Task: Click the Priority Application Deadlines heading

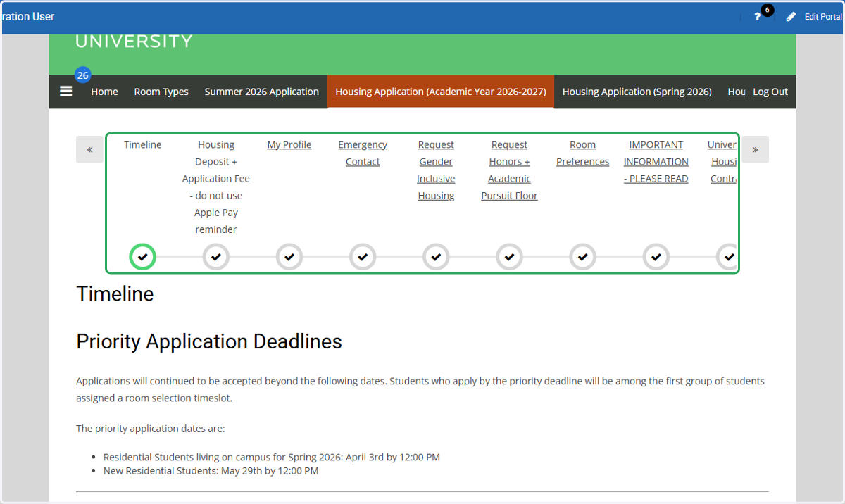Action: (209, 341)
